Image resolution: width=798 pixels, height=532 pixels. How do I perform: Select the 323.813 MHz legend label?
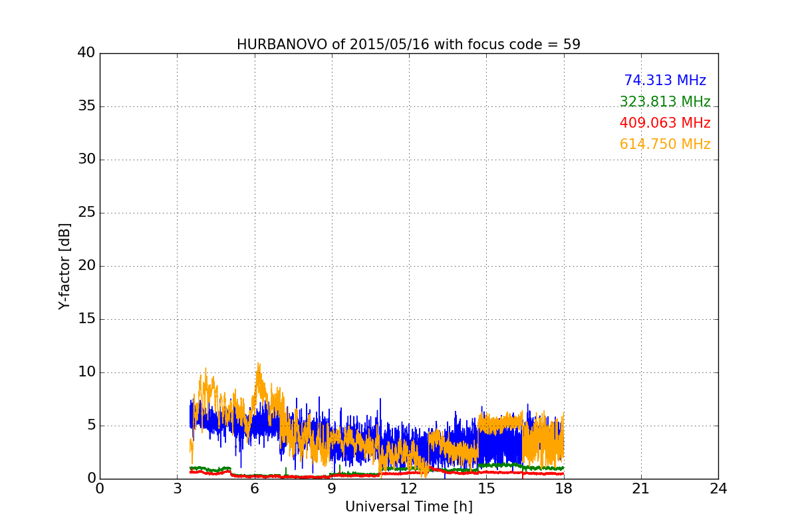tap(665, 102)
